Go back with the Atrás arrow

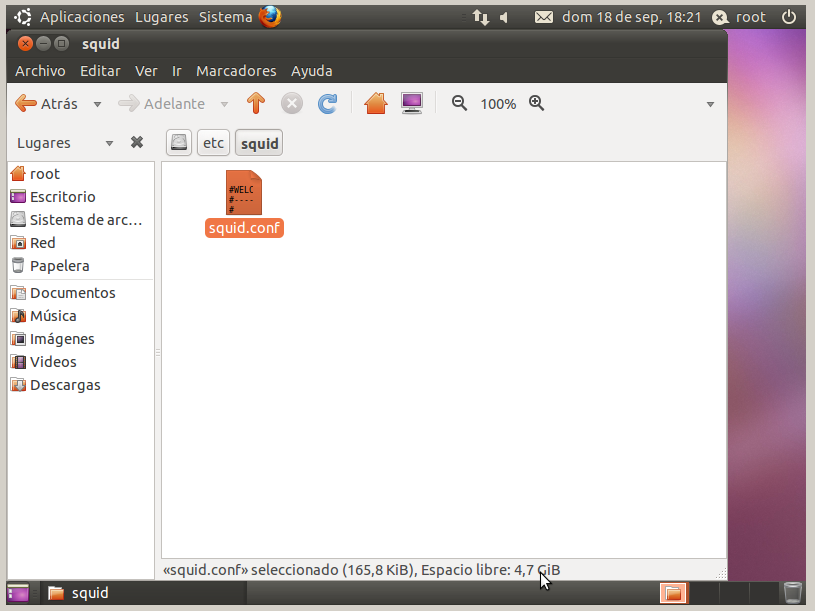[46, 103]
